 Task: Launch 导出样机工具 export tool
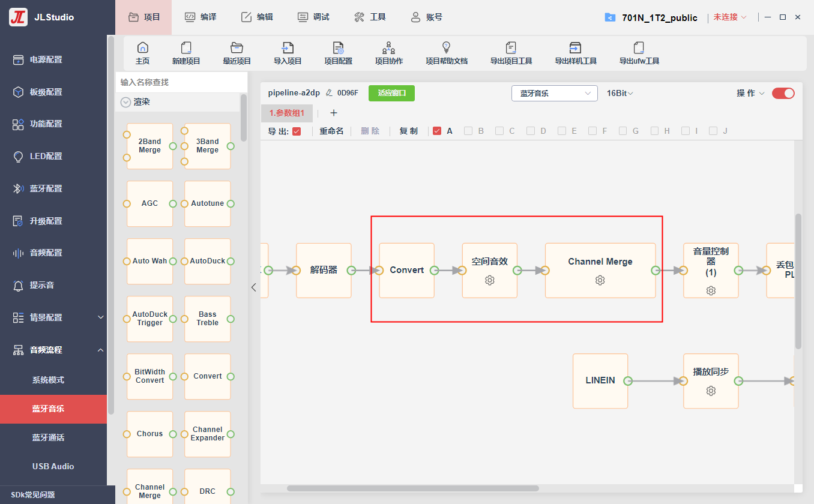tap(575, 53)
